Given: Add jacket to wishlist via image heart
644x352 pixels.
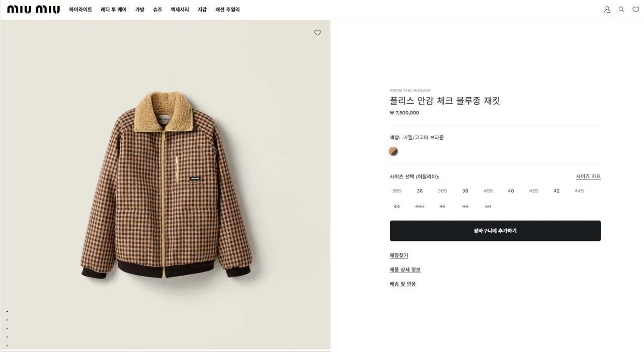Looking at the screenshot, I should (317, 33).
